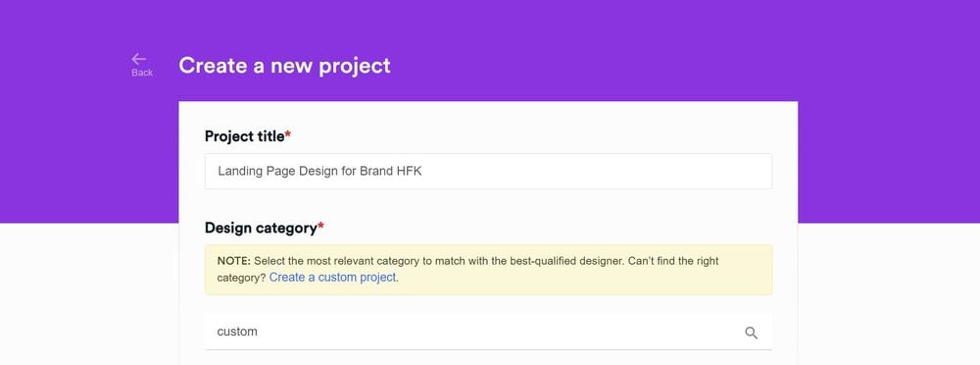Click the "Design category" section label
The height and width of the screenshot is (365, 980).
(261, 228)
